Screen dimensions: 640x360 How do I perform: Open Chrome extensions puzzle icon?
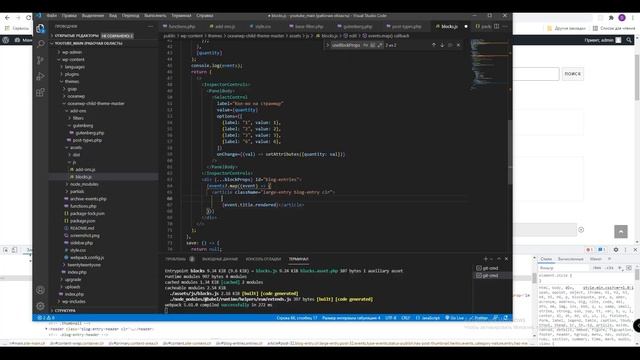[611, 18]
